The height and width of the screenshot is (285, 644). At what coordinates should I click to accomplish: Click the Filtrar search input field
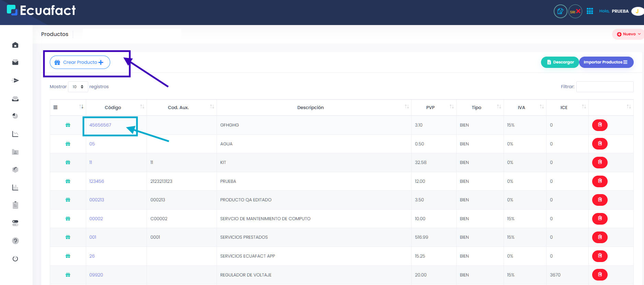605,87
